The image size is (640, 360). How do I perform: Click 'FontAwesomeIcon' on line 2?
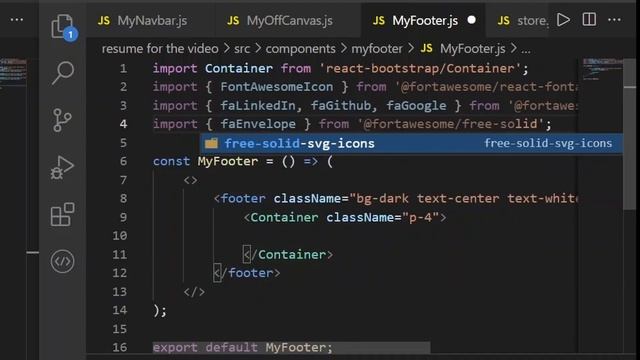pos(276,87)
